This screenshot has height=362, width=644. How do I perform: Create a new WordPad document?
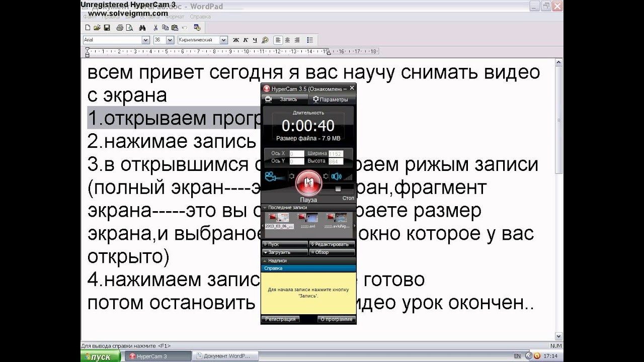88,28
